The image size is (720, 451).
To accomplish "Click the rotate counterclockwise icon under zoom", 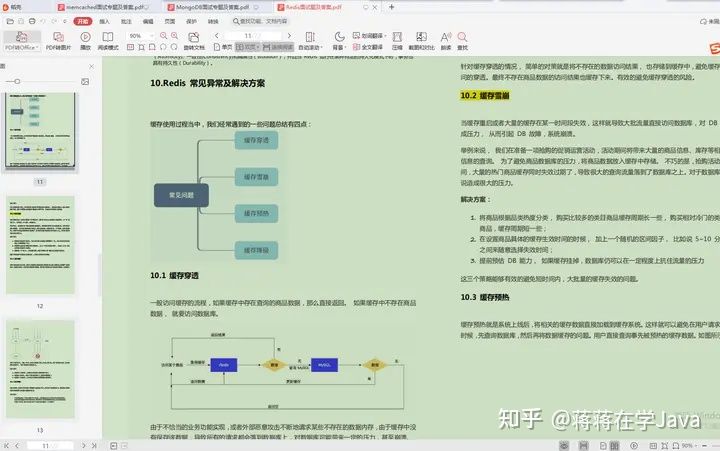I will (x=163, y=47).
